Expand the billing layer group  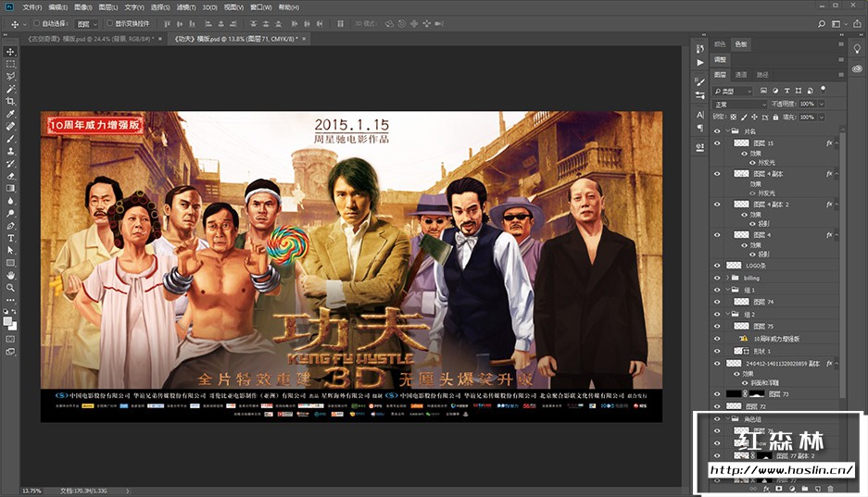click(728, 278)
